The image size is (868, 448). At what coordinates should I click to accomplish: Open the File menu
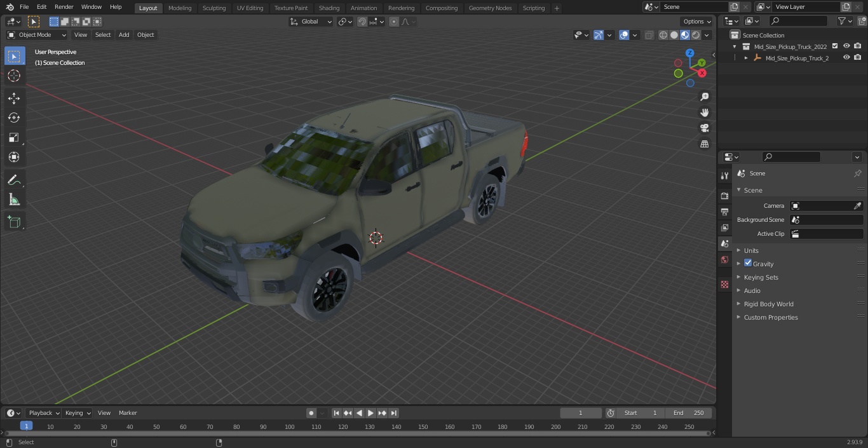[x=24, y=7]
